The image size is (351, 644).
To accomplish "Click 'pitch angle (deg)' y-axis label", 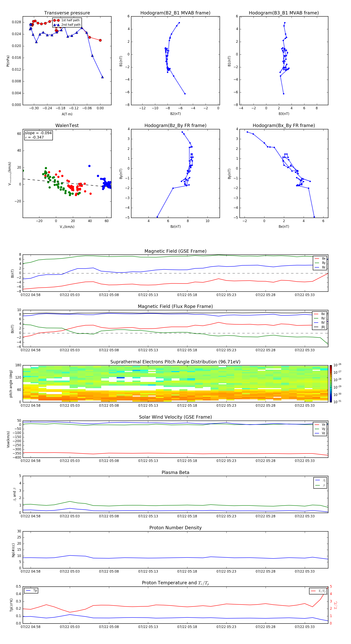I will [11, 383].
